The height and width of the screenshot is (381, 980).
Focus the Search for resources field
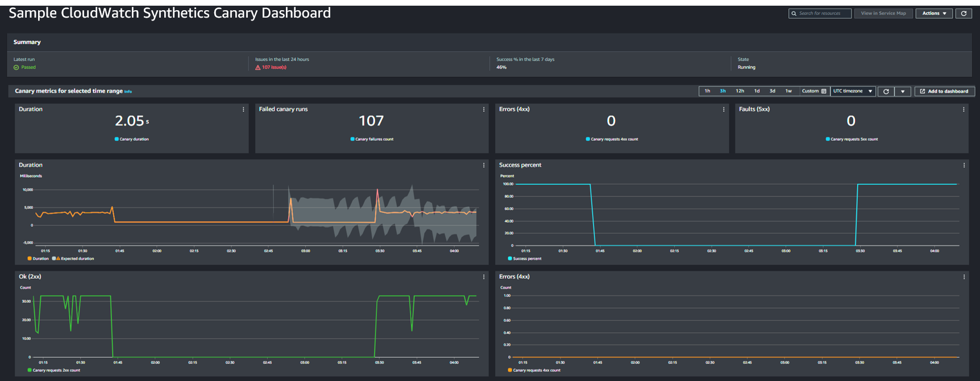pos(820,13)
